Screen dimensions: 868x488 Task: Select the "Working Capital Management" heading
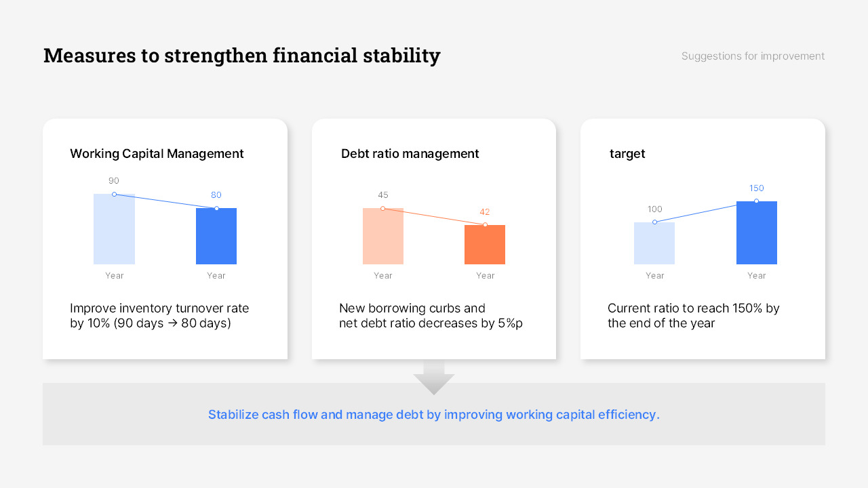[x=157, y=154]
